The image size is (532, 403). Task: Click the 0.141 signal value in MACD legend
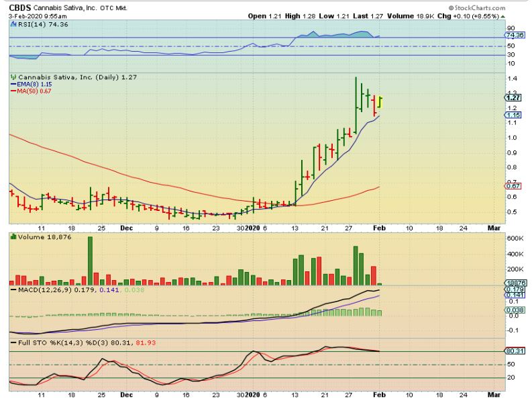pyautogui.click(x=109, y=290)
